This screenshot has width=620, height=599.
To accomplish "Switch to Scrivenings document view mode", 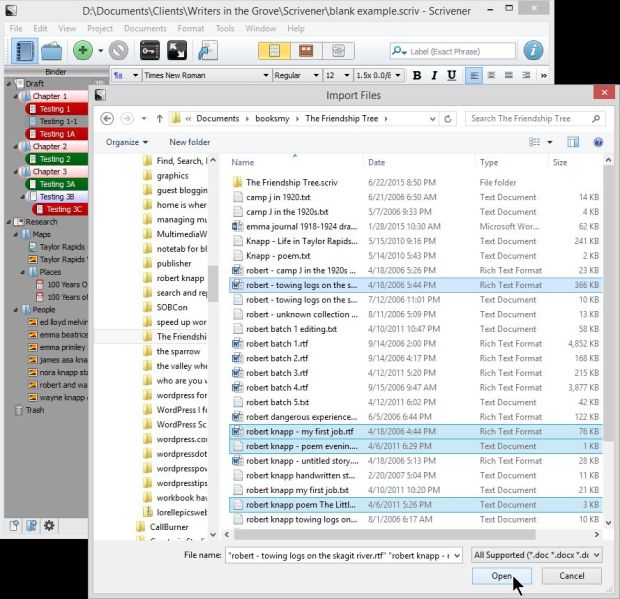I will coord(274,51).
